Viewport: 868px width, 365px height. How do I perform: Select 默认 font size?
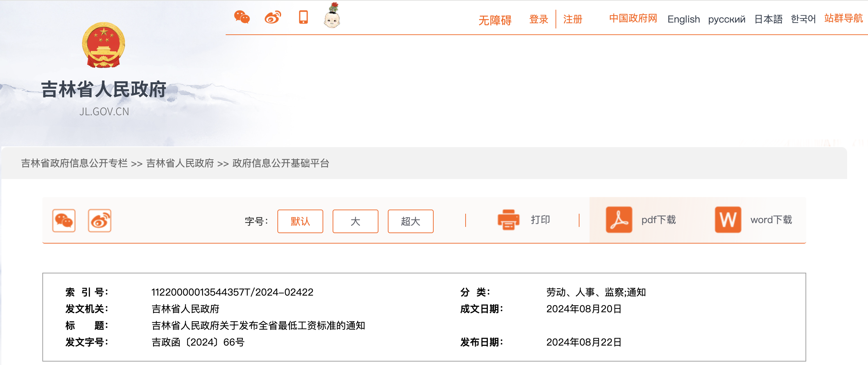point(300,221)
